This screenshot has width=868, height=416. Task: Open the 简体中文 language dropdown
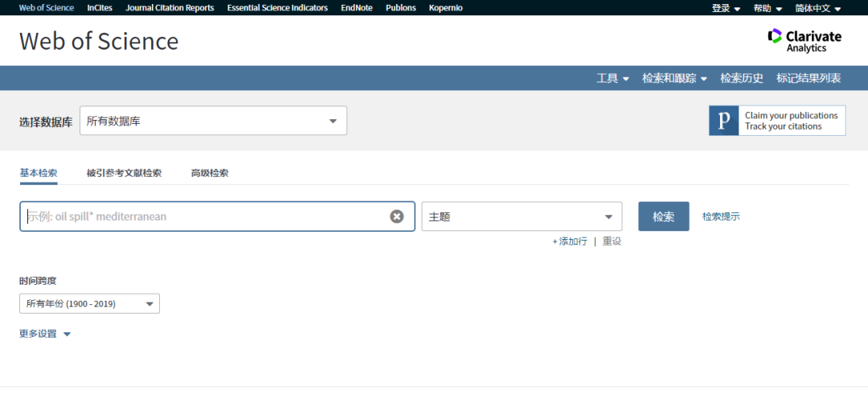818,8
